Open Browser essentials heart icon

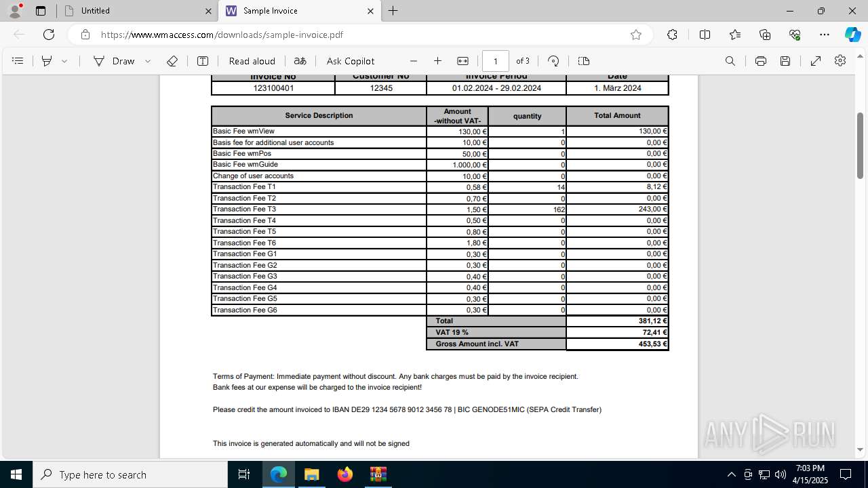point(795,35)
